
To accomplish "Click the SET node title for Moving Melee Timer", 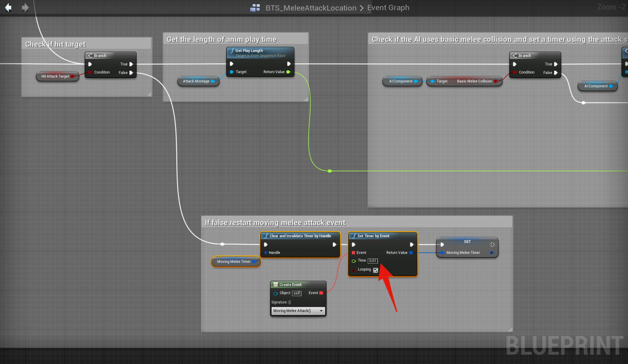I will pos(467,242).
